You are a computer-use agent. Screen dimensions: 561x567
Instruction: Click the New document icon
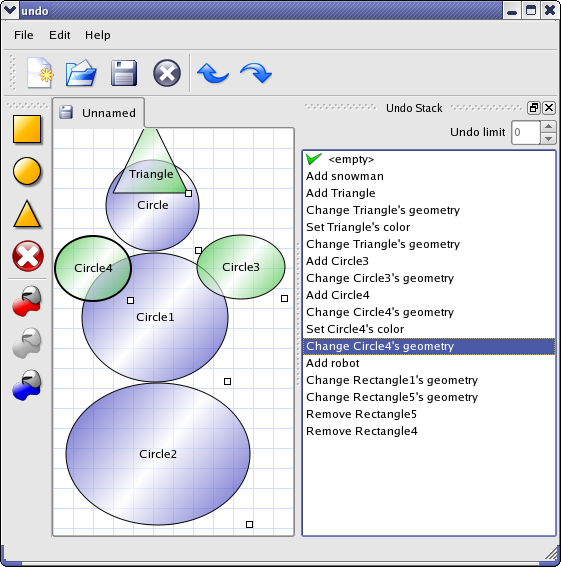tap(40, 73)
